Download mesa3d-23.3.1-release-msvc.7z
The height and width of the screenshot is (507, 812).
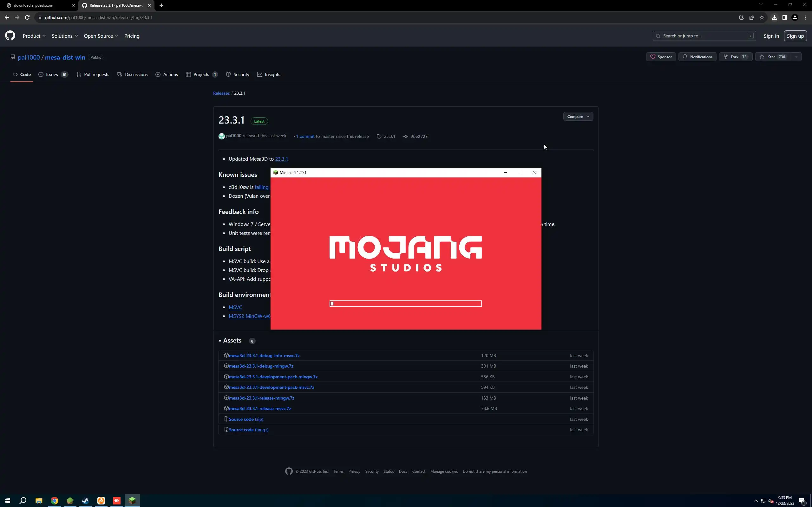[260, 408]
